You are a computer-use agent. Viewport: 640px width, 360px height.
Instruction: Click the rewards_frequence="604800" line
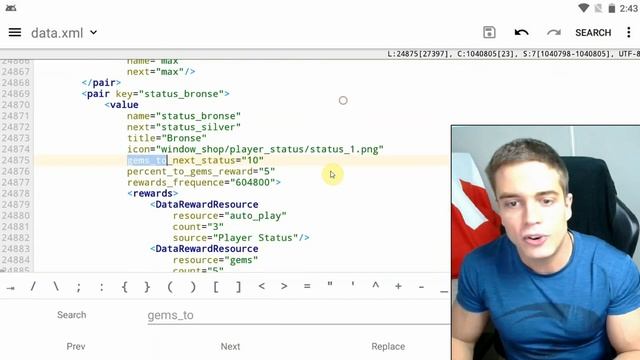(x=204, y=182)
